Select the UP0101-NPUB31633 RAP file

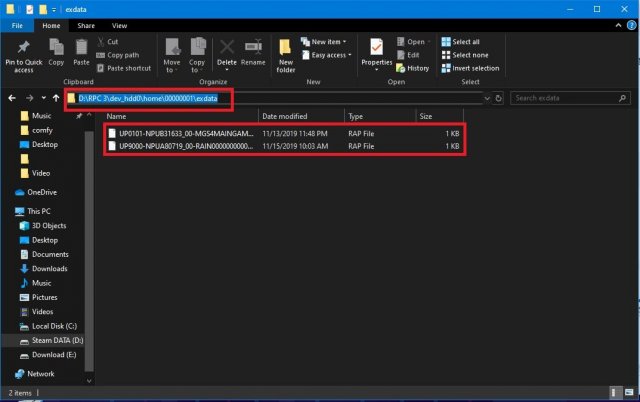(186, 132)
